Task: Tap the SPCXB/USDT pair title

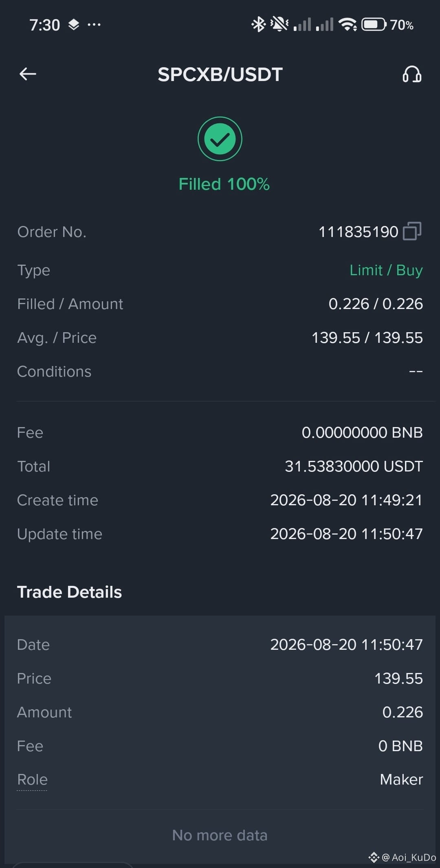Action: (220, 75)
